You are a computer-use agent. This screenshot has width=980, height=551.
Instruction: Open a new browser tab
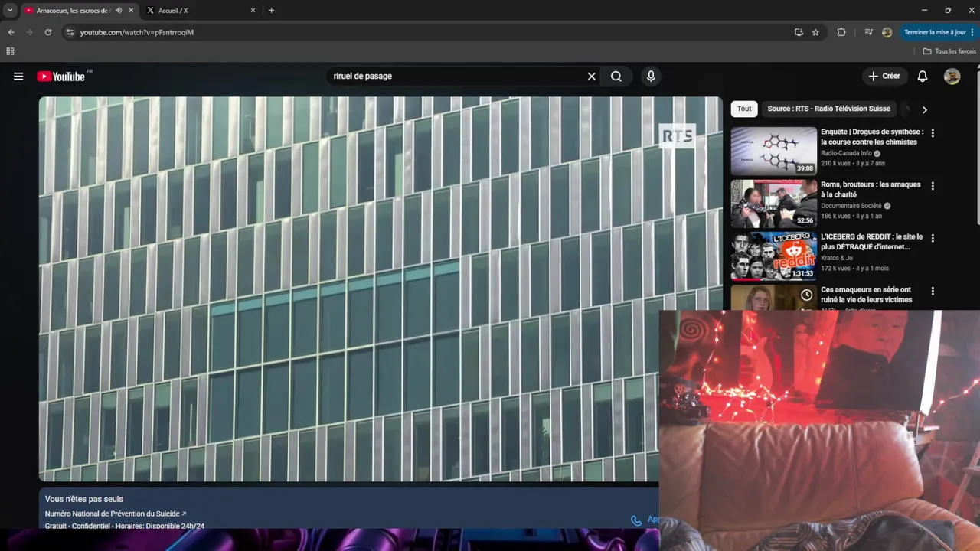click(271, 11)
